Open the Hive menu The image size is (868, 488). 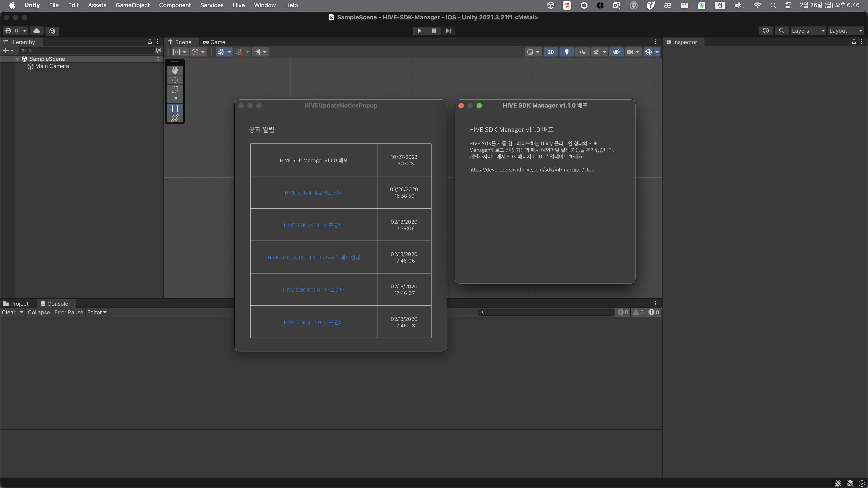point(238,5)
